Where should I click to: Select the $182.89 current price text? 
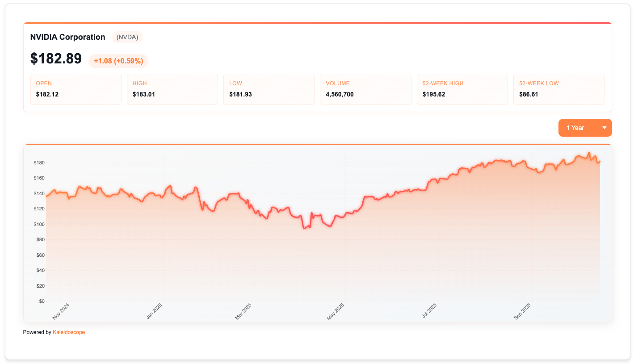56,59
